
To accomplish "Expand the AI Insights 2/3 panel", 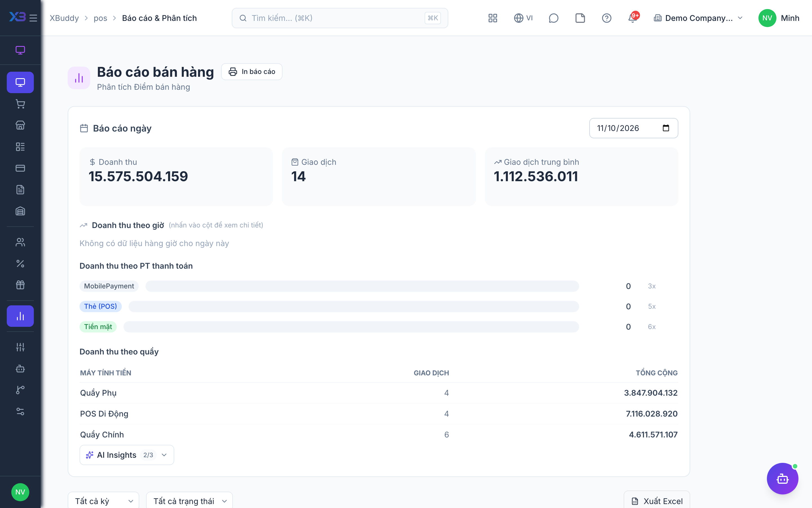I will (x=127, y=455).
